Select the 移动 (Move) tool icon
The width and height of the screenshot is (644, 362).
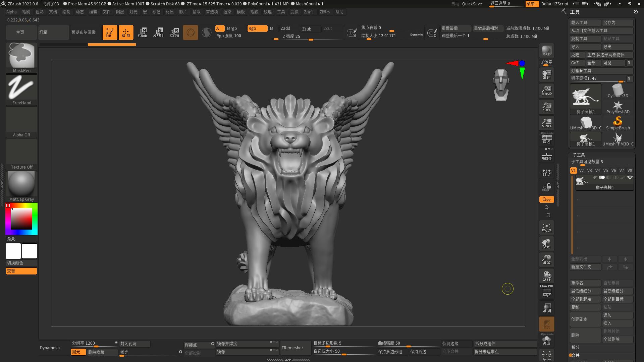546,244
